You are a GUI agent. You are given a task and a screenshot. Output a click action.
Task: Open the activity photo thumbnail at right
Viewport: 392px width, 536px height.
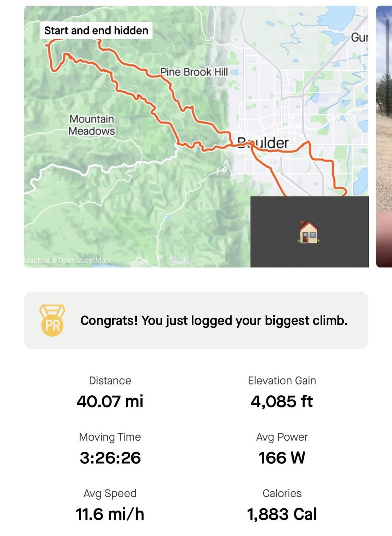tap(384, 136)
